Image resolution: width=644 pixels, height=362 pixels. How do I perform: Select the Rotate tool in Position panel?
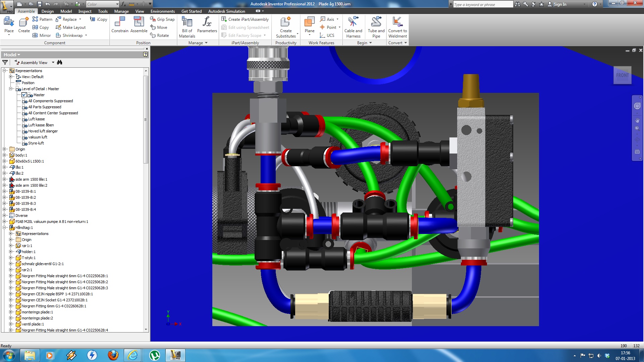tap(160, 35)
